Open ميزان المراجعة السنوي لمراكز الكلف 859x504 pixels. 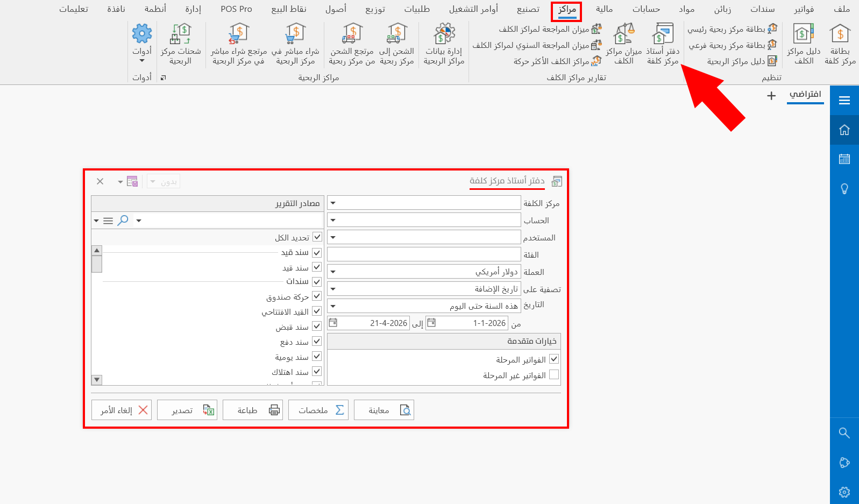537,45
